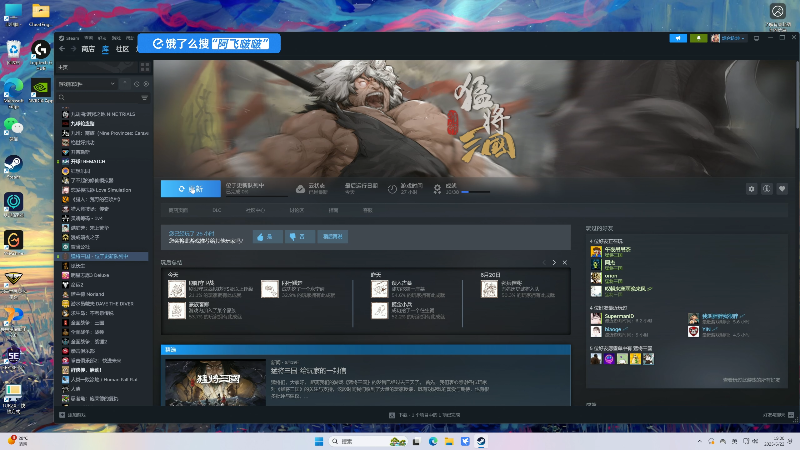Open game info button
This screenshot has width=800, height=450.
(767, 189)
